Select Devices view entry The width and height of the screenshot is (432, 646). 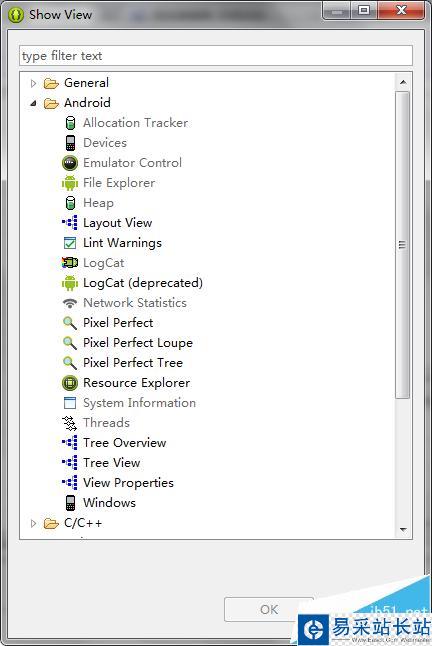[x=105, y=143]
